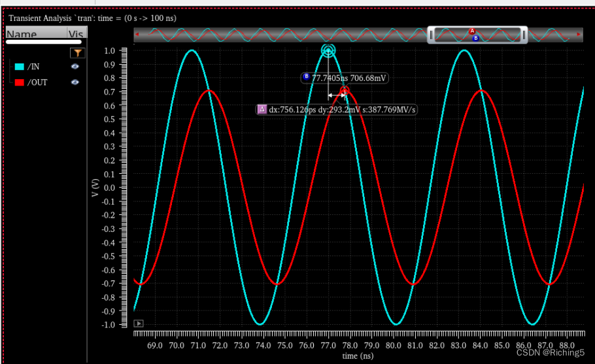Click the 0.0 tick on voltage axis

tap(109, 188)
